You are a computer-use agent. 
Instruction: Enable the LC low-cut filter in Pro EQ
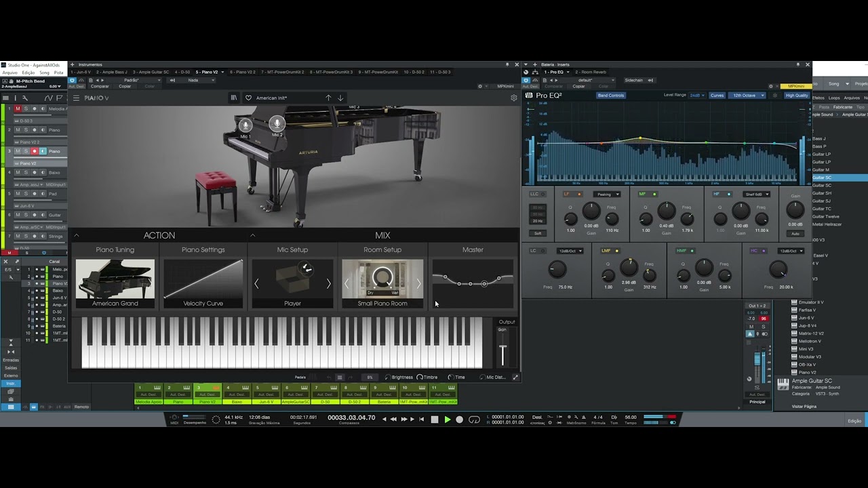541,251
